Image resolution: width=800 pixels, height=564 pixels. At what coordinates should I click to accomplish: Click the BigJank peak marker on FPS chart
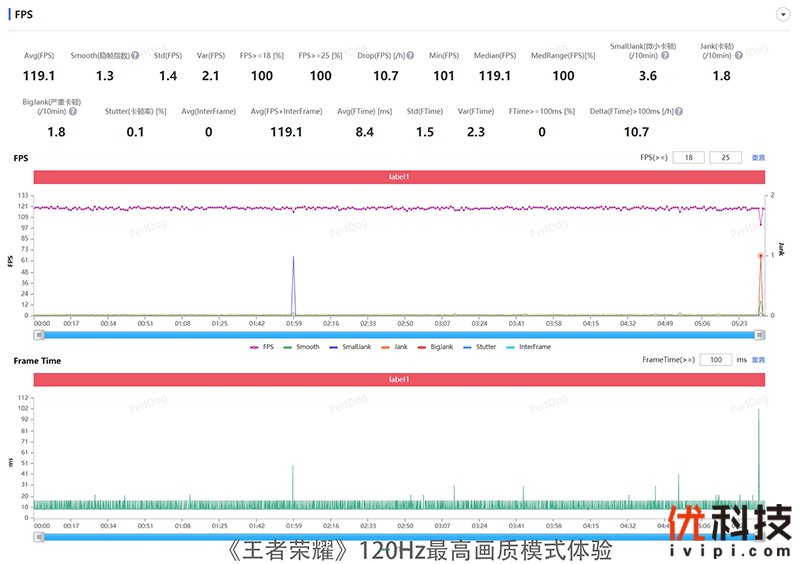tap(761, 256)
